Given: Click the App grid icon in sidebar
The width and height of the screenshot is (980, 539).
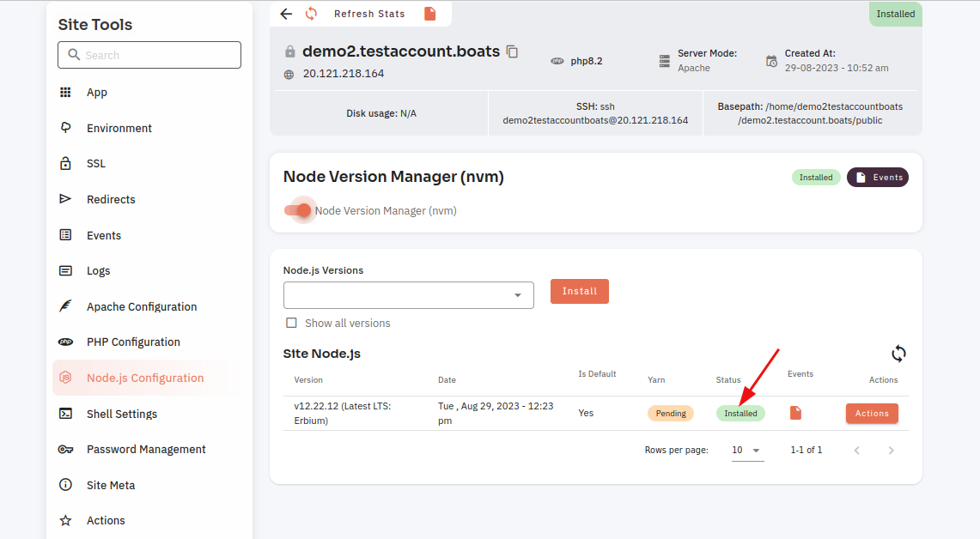Looking at the screenshot, I should [65, 93].
